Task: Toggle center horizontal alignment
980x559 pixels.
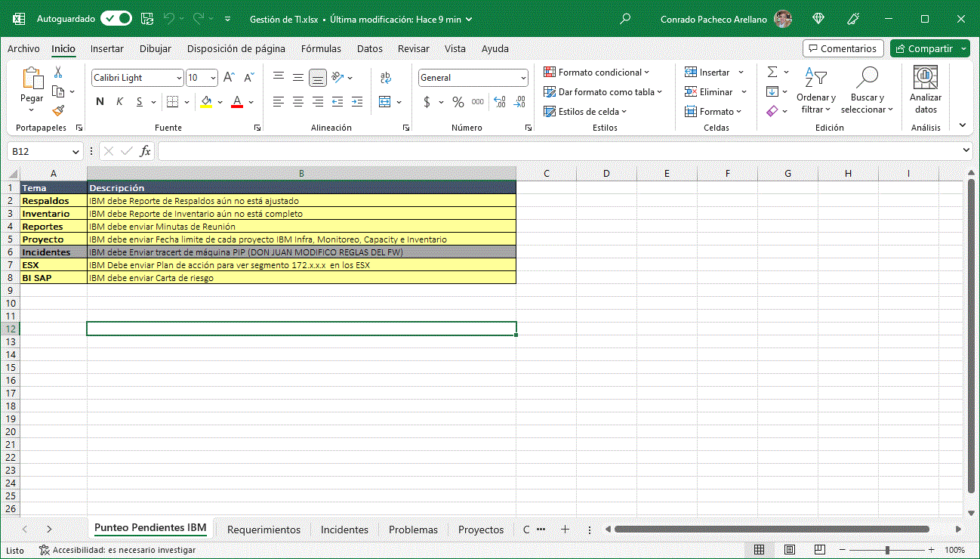Action: pos(298,102)
